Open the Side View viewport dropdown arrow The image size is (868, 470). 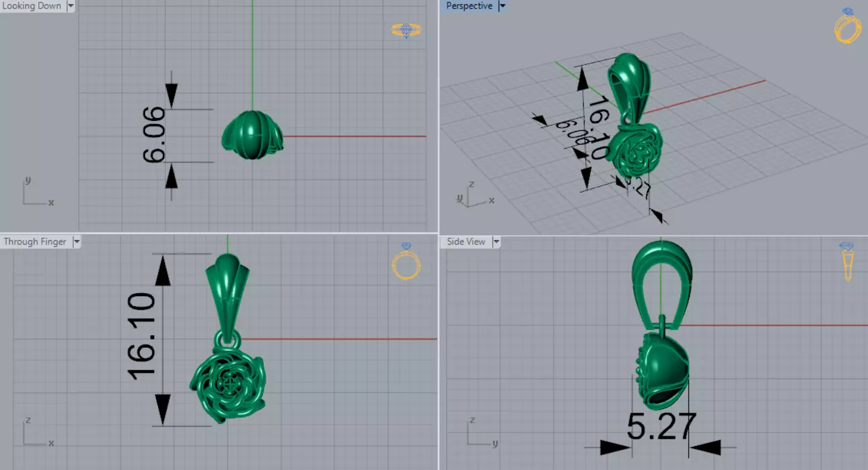[495, 241]
